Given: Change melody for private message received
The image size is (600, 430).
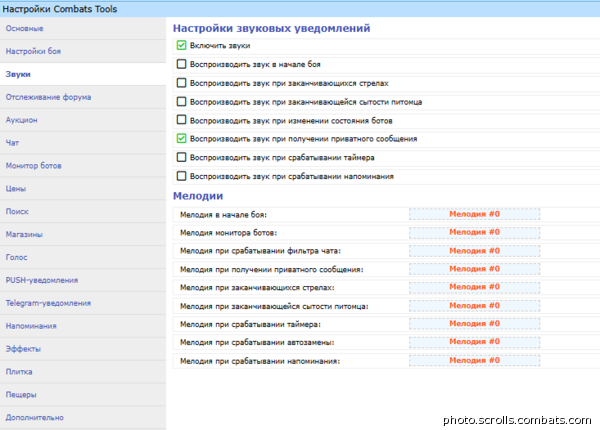Looking at the screenshot, I should pyautogui.click(x=474, y=268).
